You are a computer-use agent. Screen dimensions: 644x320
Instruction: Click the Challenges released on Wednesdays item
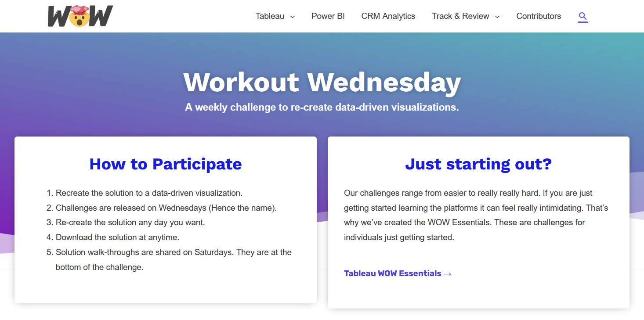[166, 208]
